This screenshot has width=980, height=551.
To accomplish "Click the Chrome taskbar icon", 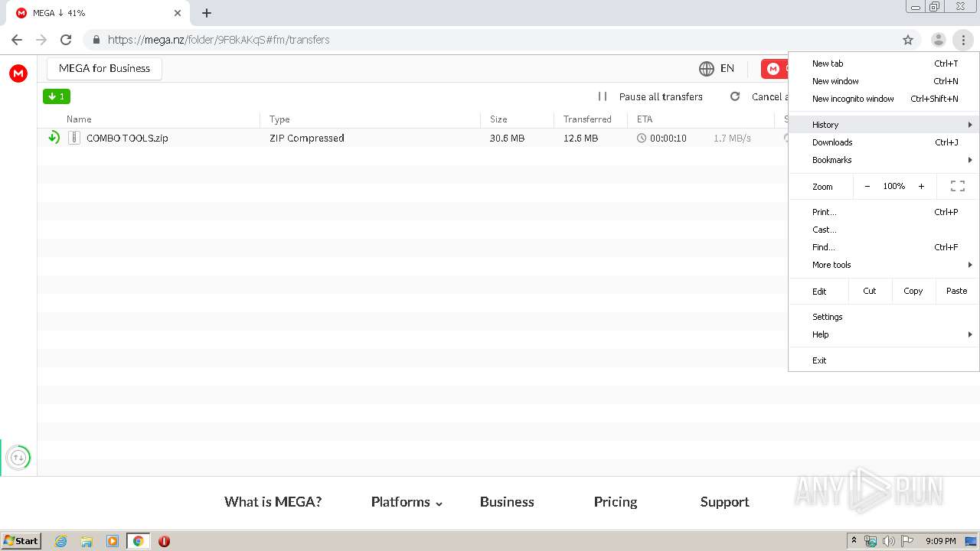I will pos(139,541).
